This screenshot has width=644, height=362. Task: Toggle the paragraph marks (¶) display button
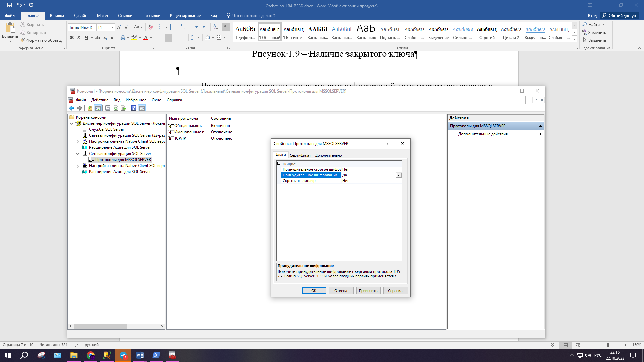tap(226, 27)
